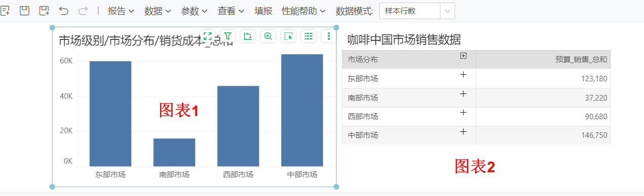Click the 南部市场 table cell
This screenshot has height=196, width=644.
409,97
